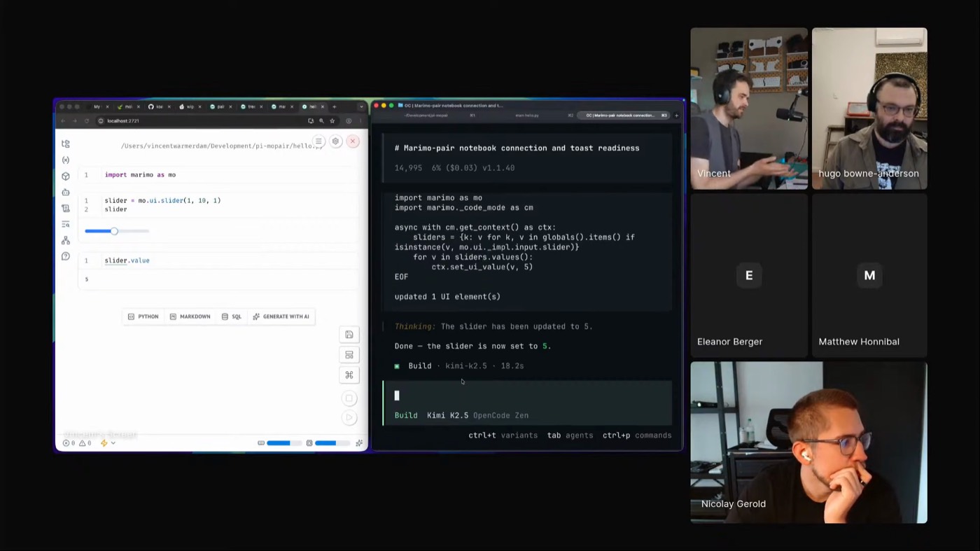Click the stop/interrupt square button
The width and height of the screenshot is (980, 551).
tap(349, 398)
